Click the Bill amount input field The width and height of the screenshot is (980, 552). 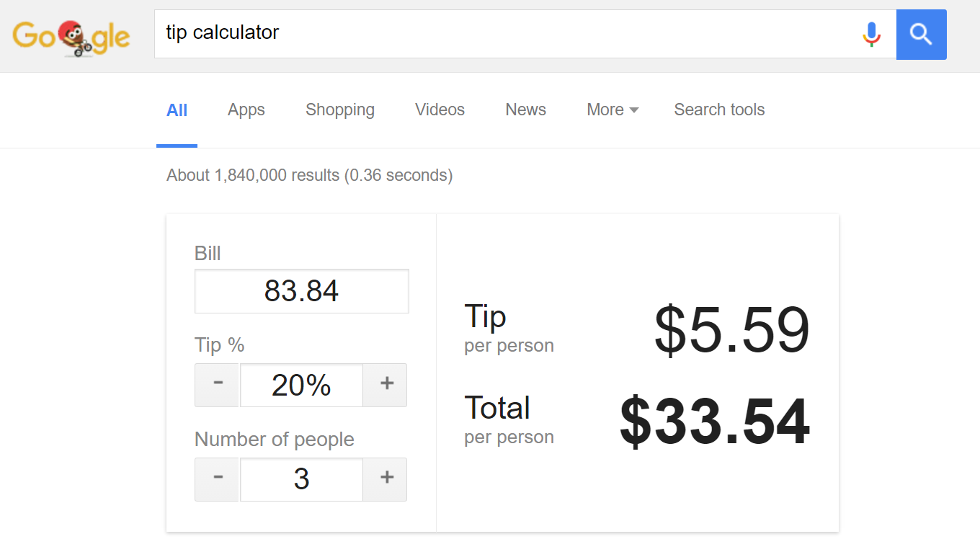pos(302,291)
